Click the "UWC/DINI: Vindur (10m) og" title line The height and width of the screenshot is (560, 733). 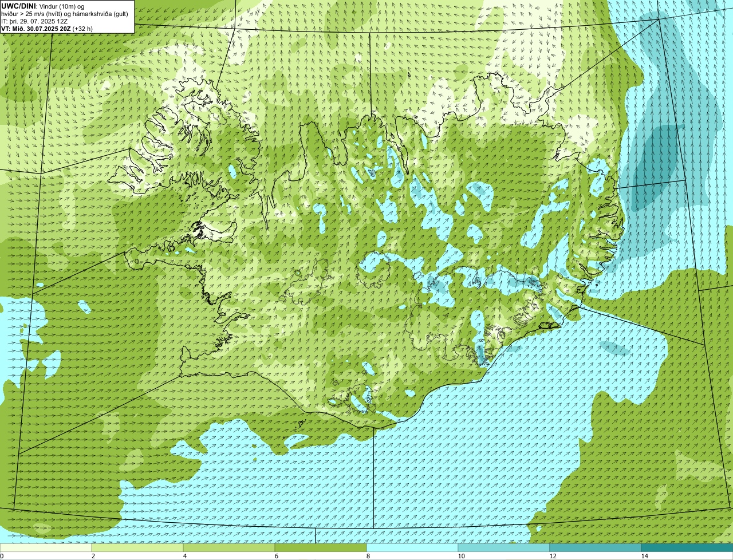[x=43, y=6]
